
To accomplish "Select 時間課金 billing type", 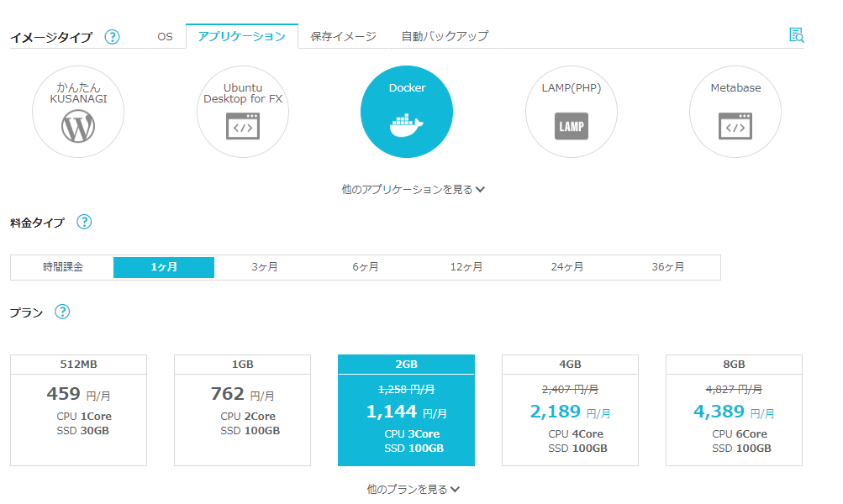I will pos(63,267).
